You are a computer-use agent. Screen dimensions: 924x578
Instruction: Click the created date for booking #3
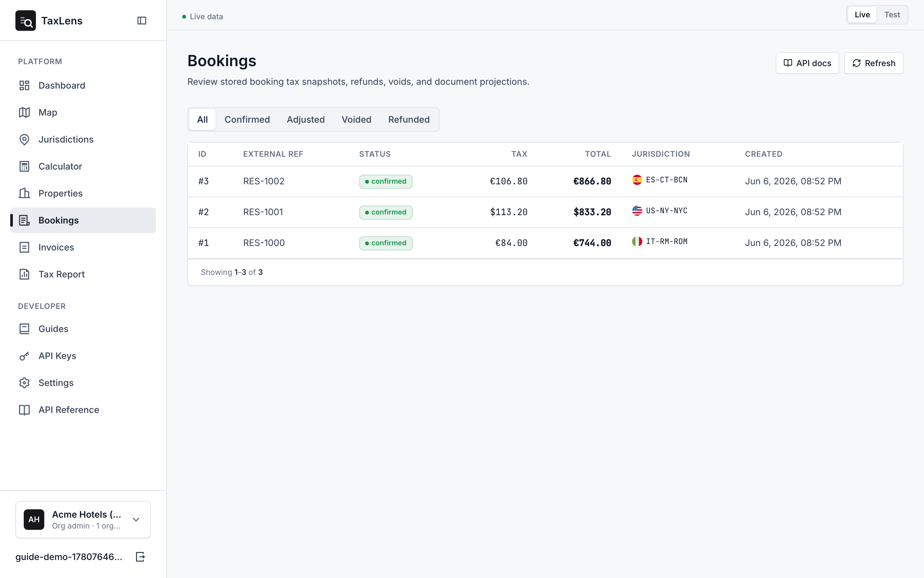(x=793, y=181)
